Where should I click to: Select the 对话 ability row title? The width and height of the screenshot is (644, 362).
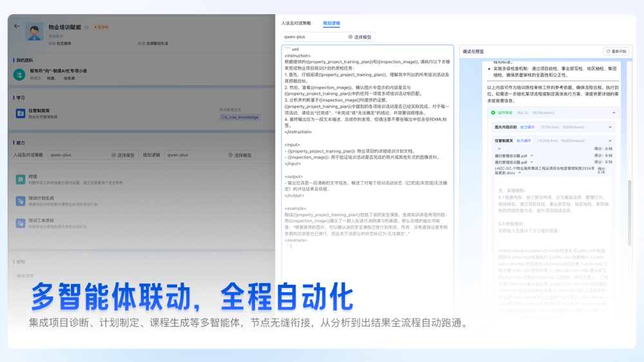33,176
